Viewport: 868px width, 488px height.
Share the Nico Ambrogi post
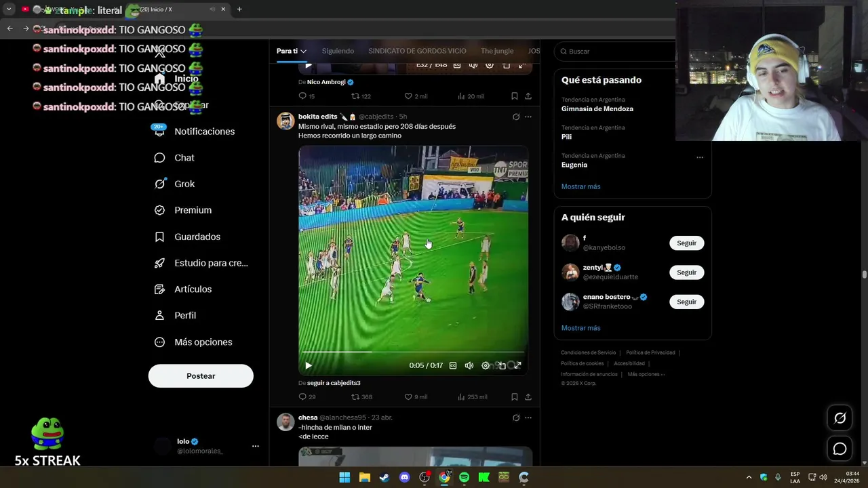click(x=528, y=96)
